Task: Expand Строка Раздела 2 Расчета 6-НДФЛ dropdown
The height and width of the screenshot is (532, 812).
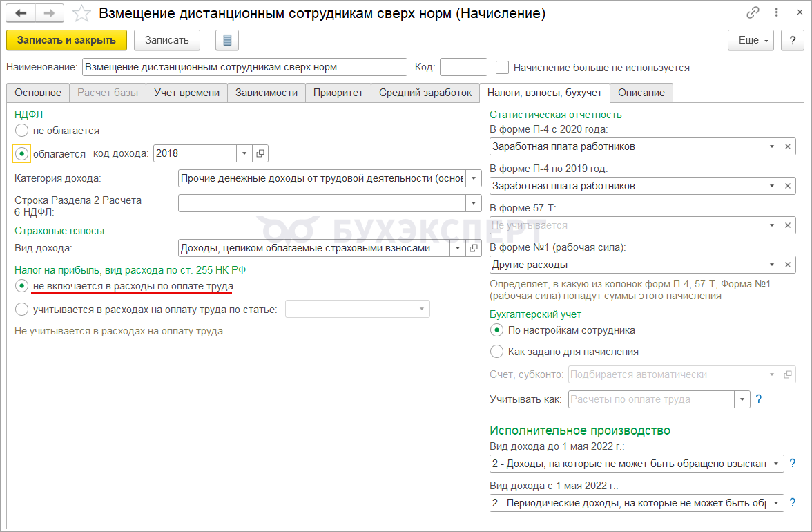Action: [474, 203]
